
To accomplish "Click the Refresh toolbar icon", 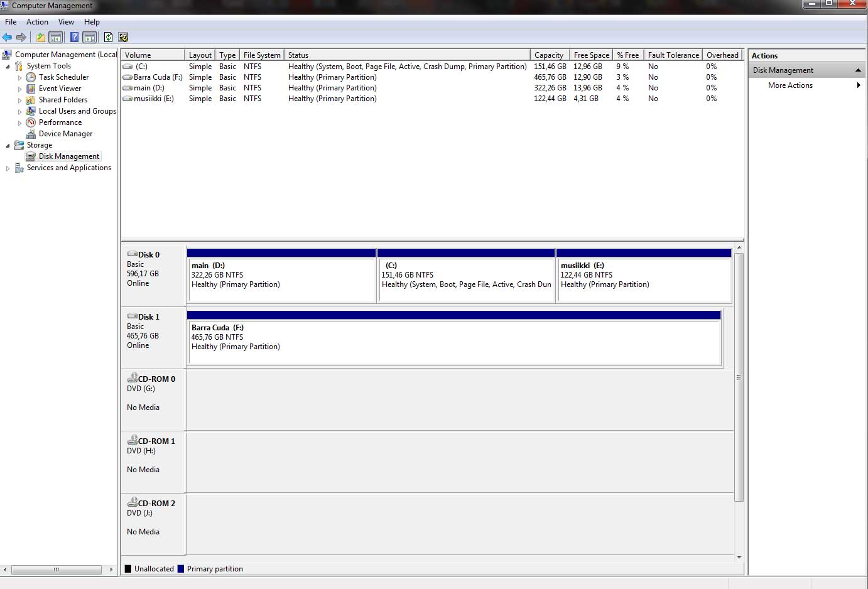I will tap(108, 37).
